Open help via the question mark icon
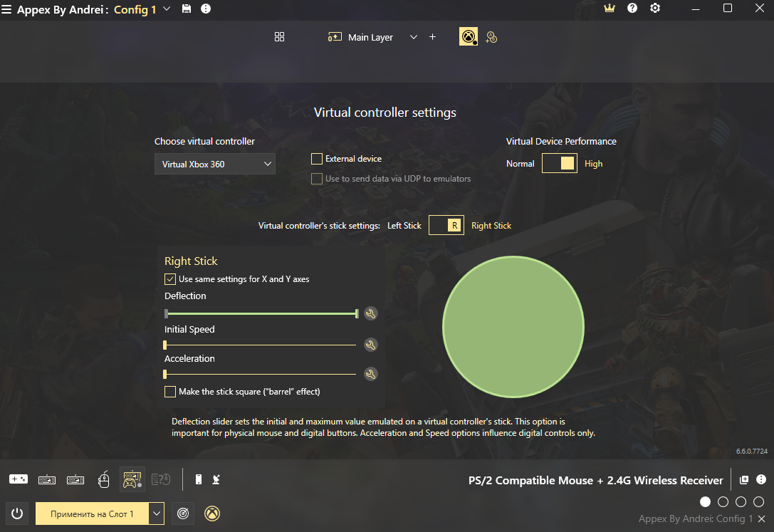 pos(632,9)
